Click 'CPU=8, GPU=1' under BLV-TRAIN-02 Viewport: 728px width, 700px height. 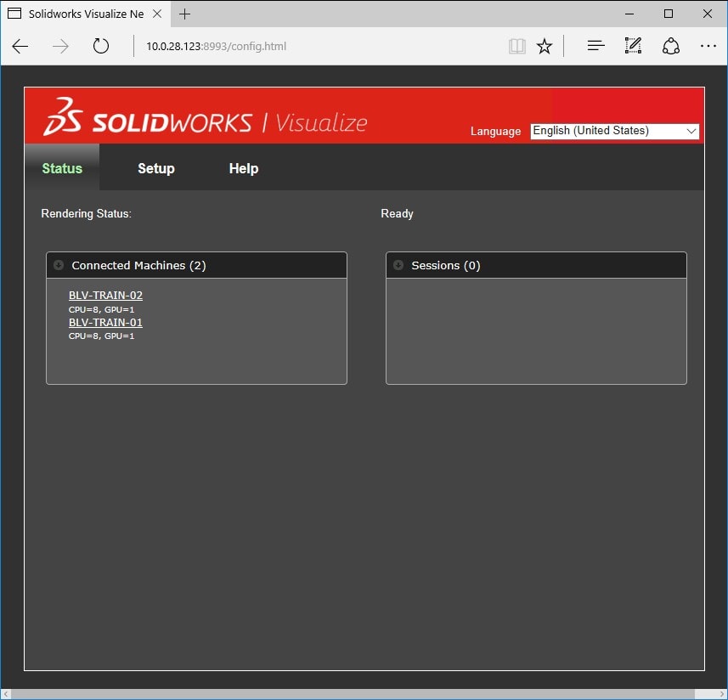(x=102, y=309)
